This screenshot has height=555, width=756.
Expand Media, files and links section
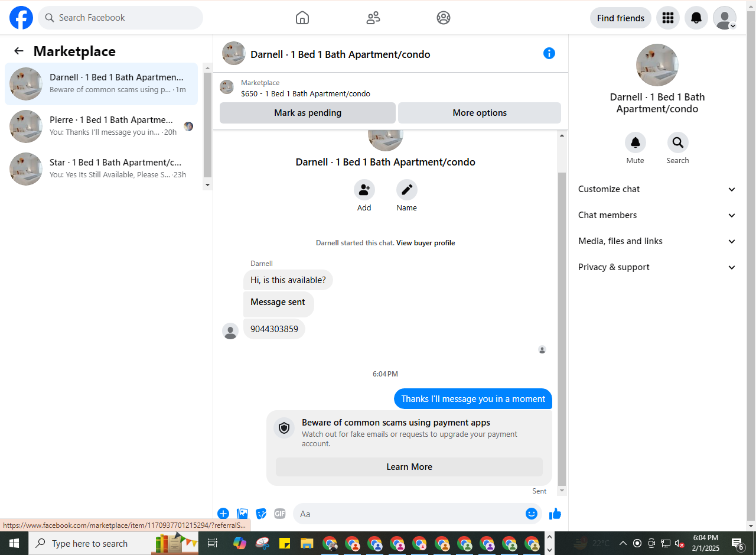pos(657,241)
